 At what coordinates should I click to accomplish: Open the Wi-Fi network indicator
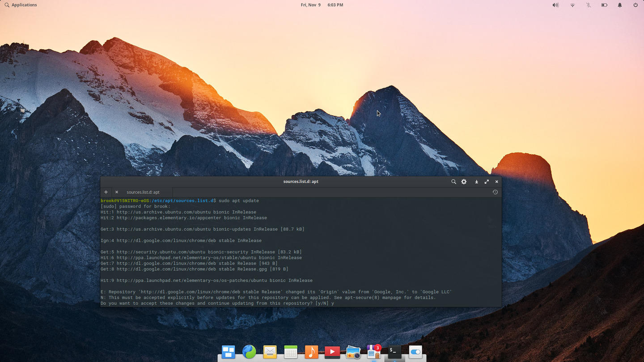click(x=572, y=5)
